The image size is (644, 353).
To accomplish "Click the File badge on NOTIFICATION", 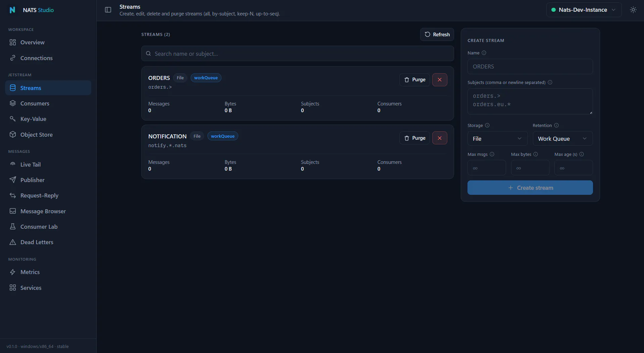I will pos(197,136).
